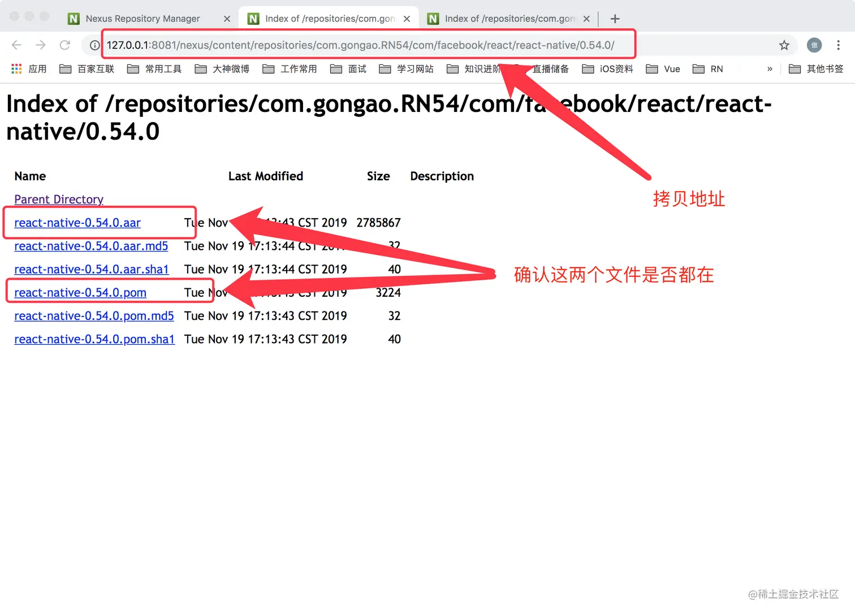This screenshot has width=855, height=616.
Task: Select the aar.sha1 row's modified date
Action: [x=266, y=269]
